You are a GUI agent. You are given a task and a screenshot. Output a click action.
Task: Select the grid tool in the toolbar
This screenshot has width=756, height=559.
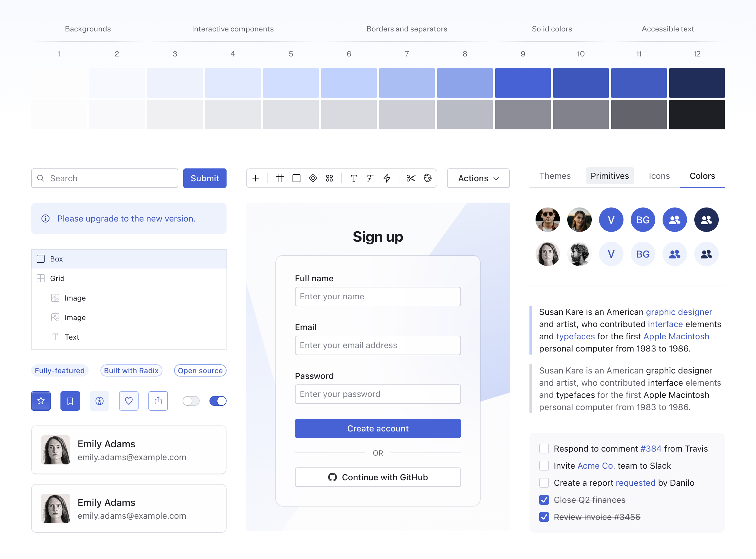click(x=279, y=178)
